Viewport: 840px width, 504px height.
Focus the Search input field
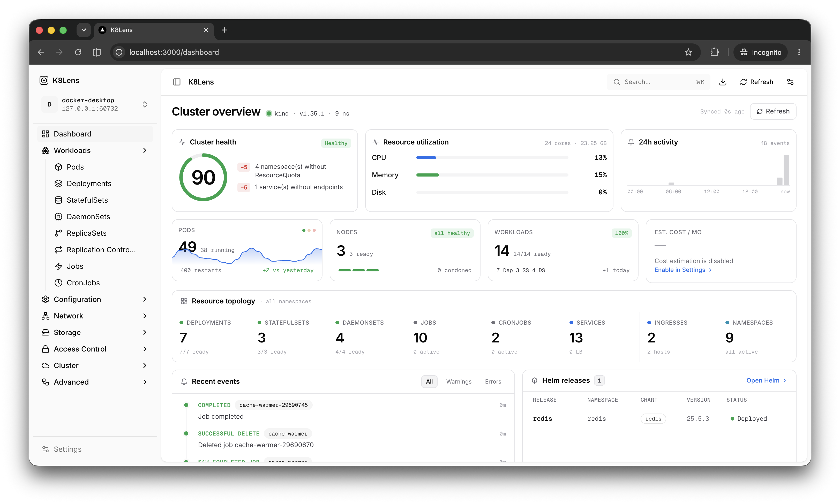(658, 82)
